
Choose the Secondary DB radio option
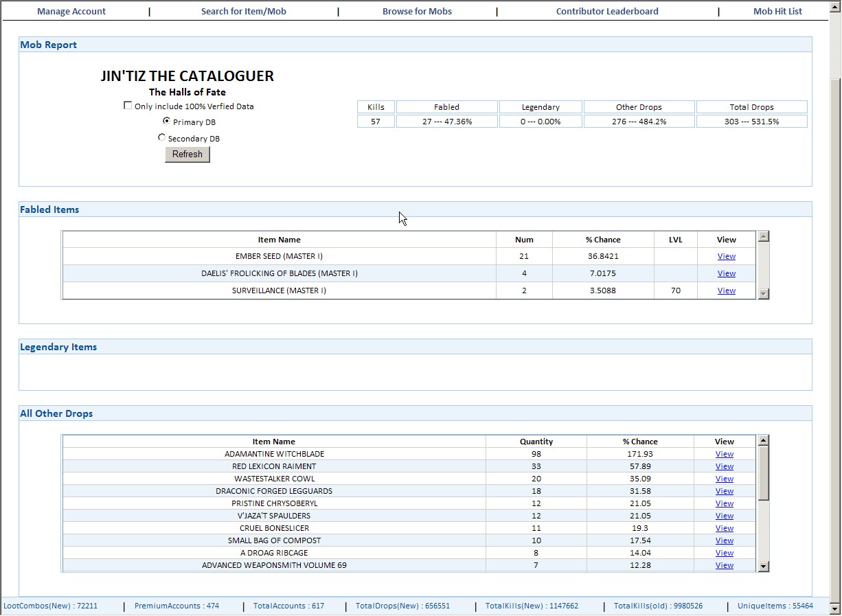[x=162, y=137]
